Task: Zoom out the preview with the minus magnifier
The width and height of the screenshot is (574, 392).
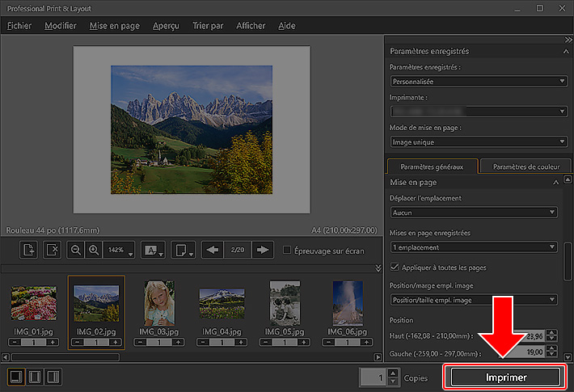Action: pyautogui.click(x=76, y=251)
